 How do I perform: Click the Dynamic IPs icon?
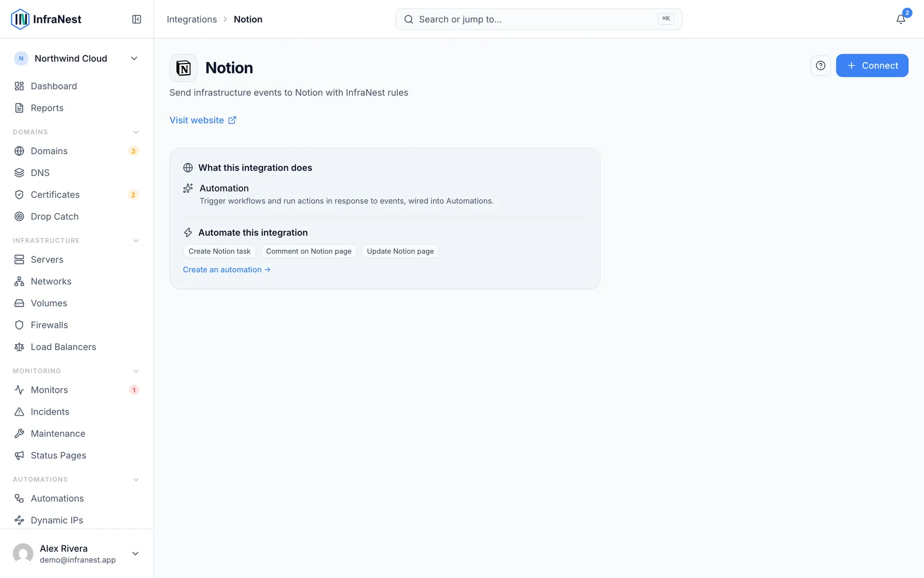pos(19,520)
